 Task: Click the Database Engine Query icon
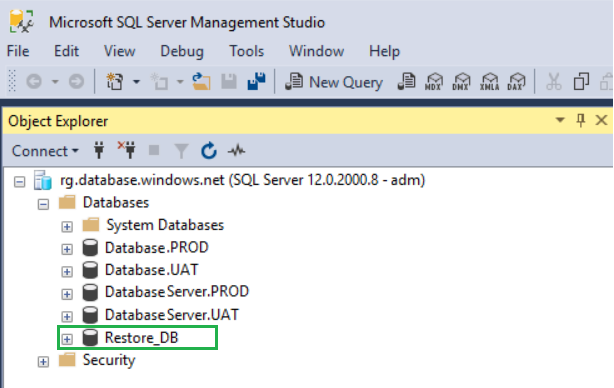(406, 82)
